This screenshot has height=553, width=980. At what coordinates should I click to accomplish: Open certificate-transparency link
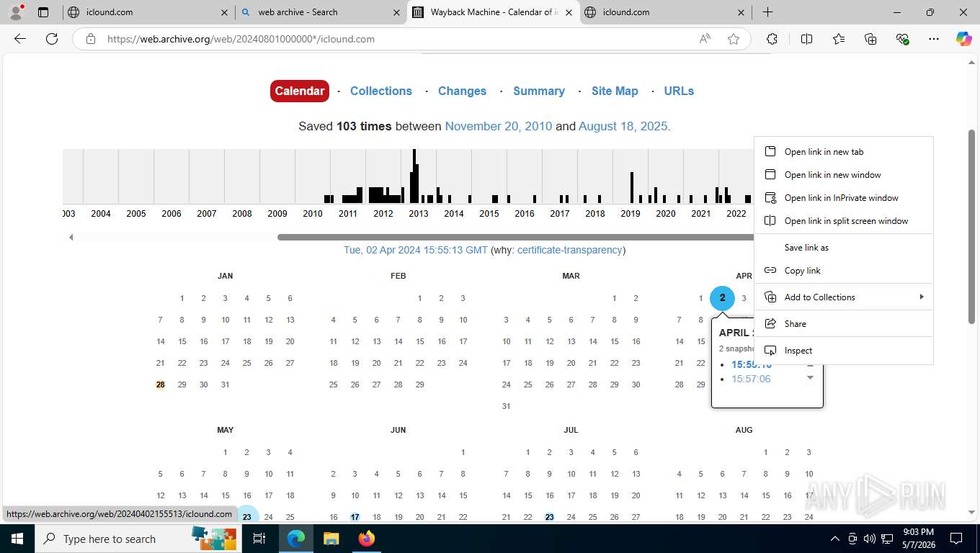(569, 250)
